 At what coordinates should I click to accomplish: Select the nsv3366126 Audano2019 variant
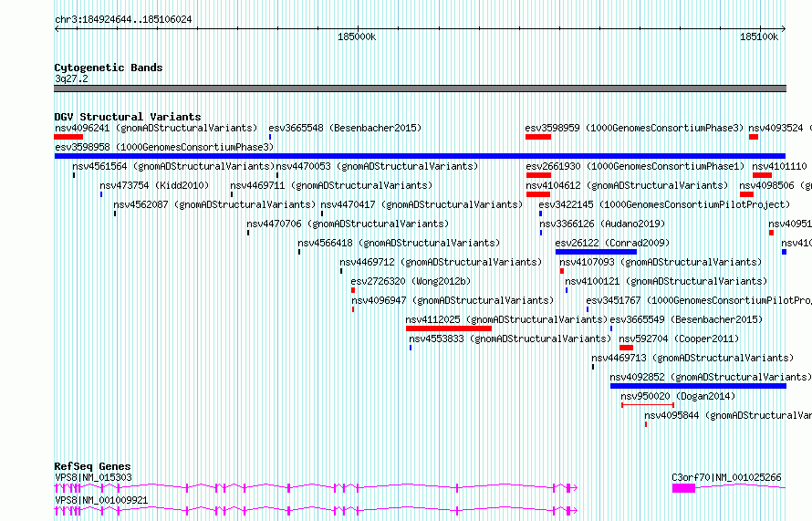(x=602, y=224)
